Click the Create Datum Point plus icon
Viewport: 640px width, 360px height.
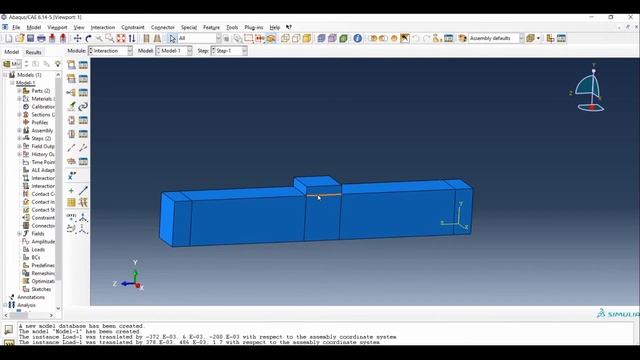click(71, 191)
